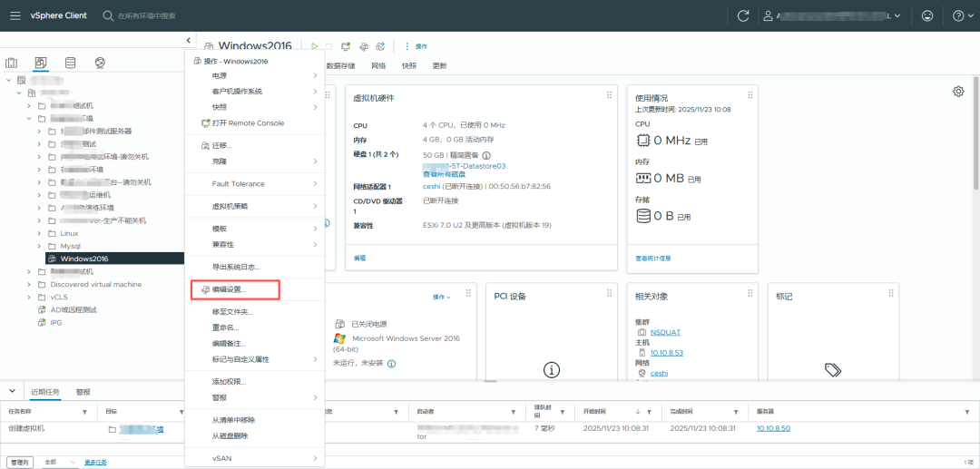The height and width of the screenshot is (469, 980).
Task: Switch to the 警报 tab in bottom panel
Action: (x=83, y=392)
